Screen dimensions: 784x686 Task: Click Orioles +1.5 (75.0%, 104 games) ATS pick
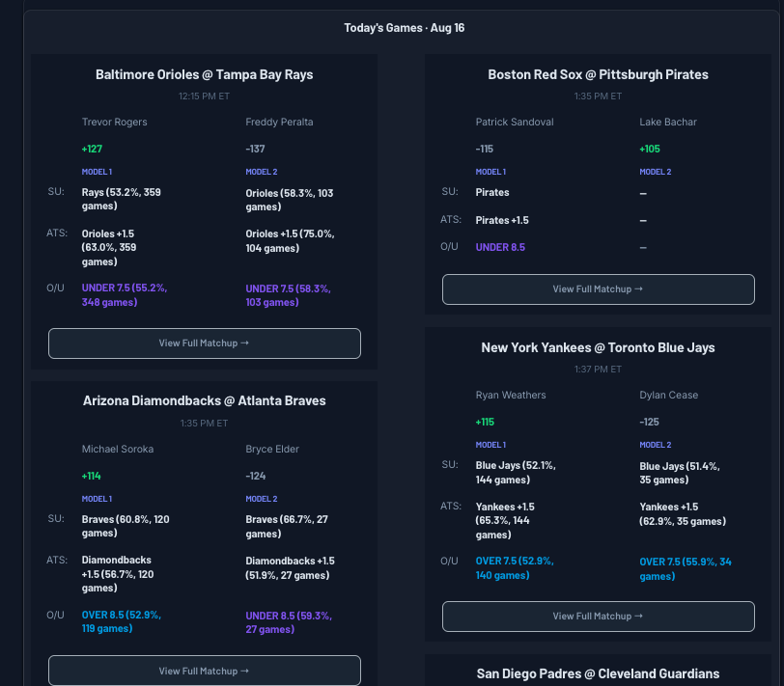coord(290,241)
